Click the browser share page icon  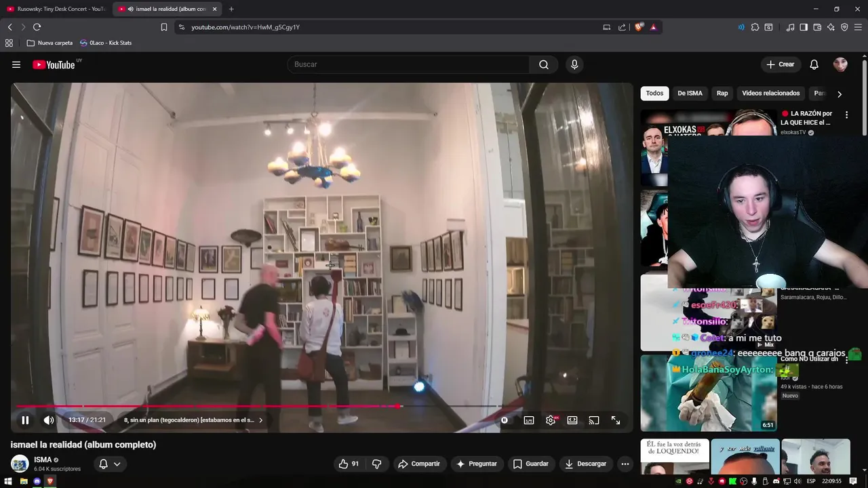coord(622,27)
